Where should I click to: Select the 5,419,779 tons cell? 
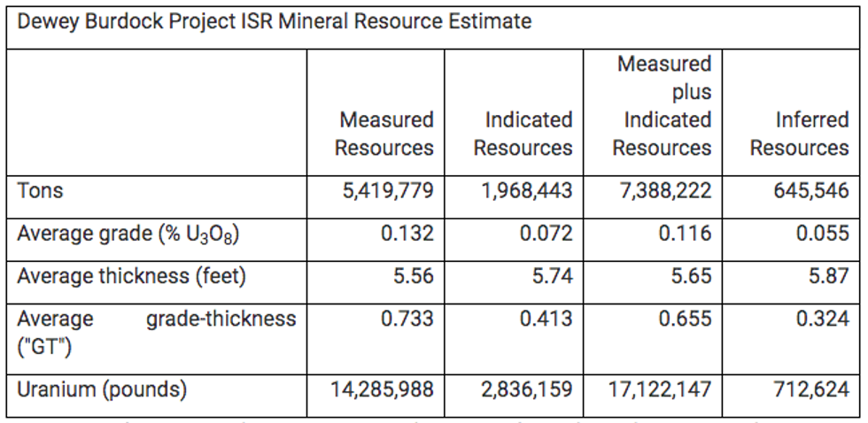388,190
